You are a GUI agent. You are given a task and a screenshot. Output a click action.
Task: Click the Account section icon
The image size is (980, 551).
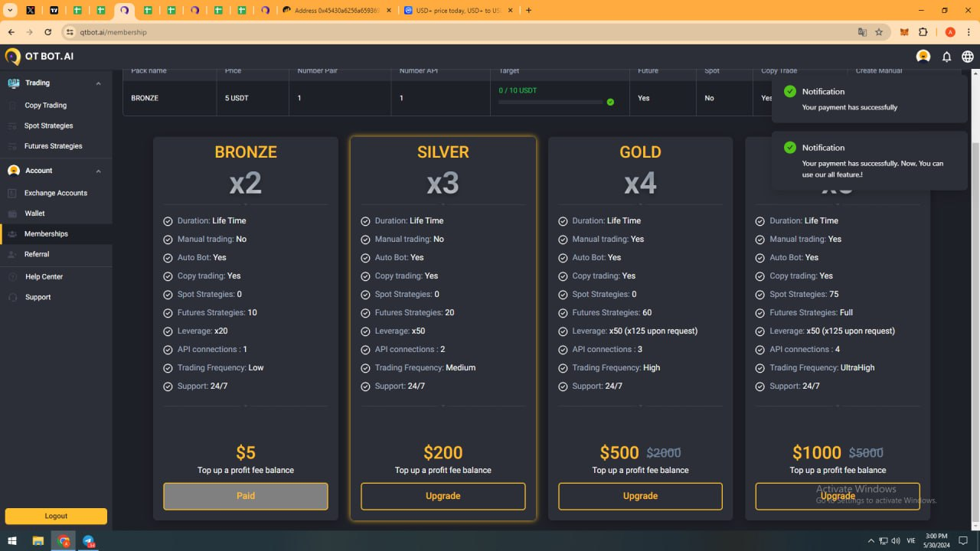point(13,171)
